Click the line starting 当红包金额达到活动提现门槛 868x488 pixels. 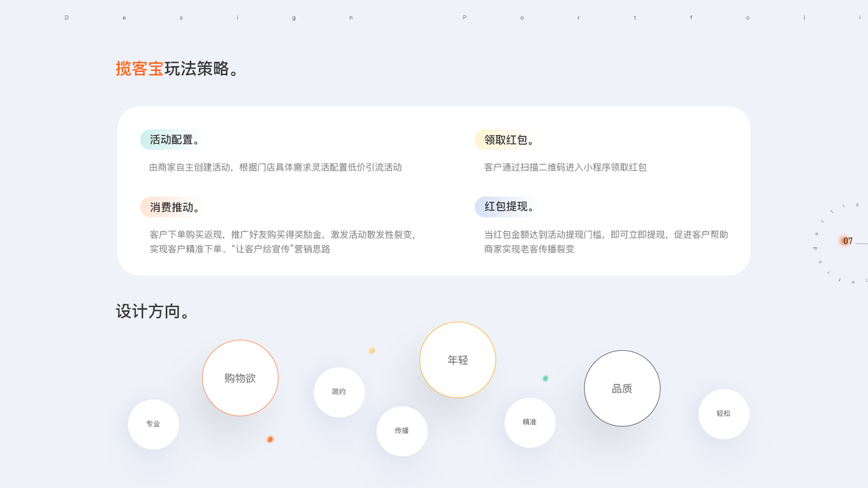606,234
